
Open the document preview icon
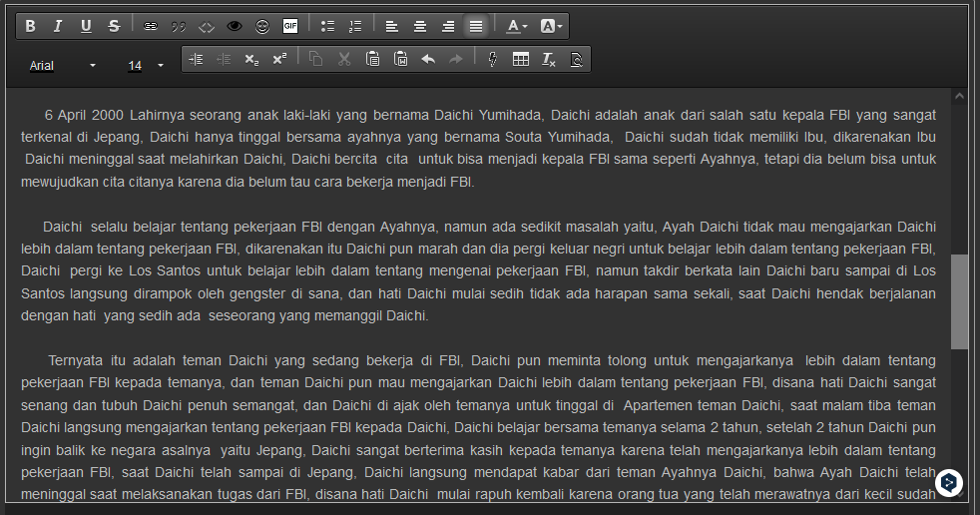[577, 59]
